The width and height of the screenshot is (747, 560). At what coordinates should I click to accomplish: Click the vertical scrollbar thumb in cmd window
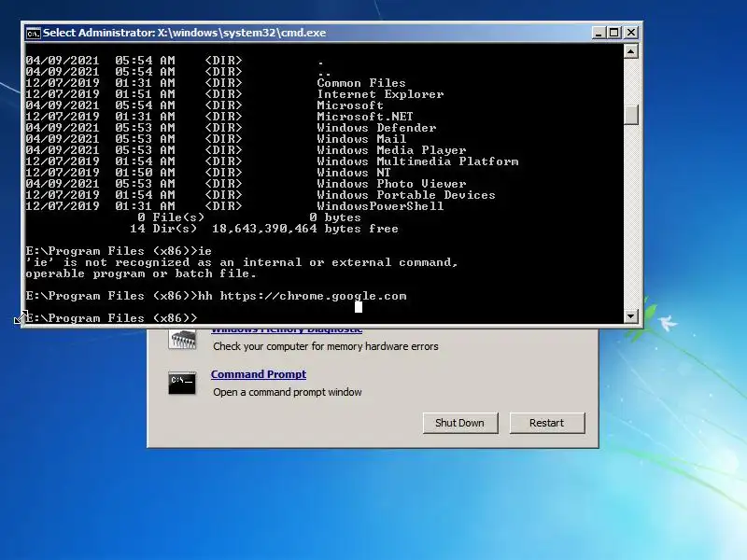631,114
